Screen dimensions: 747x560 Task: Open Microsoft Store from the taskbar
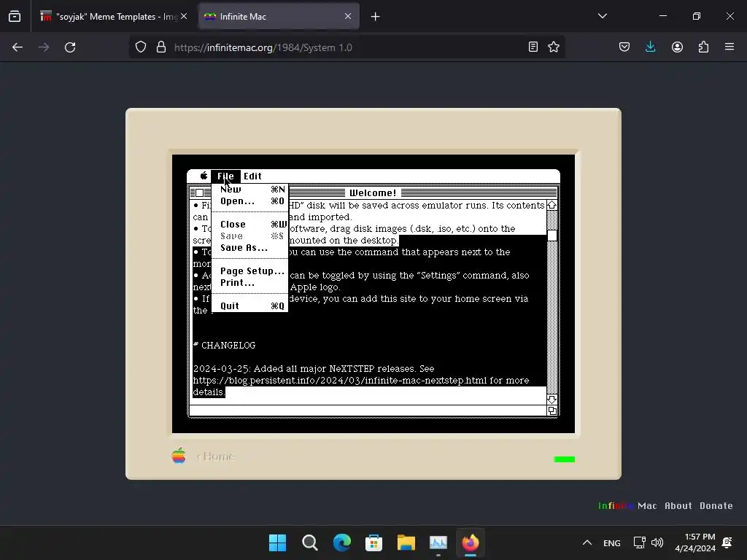374,542
